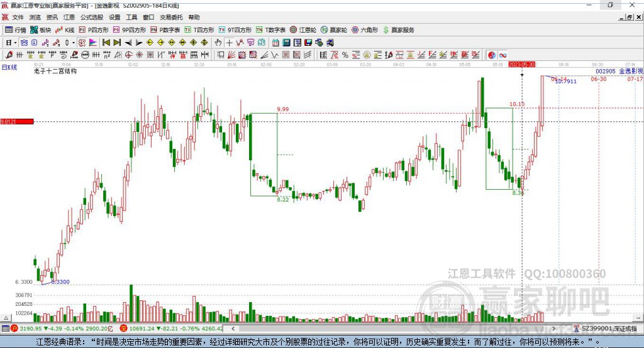This screenshot has width=644, height=348.
Task: Select the red fan lines tool
Action: (231, 55)
